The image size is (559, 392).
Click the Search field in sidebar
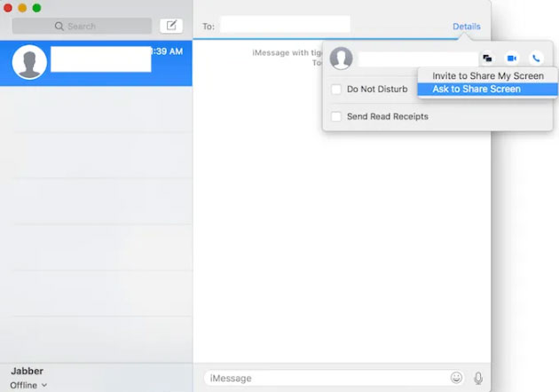pyautogui.click(x=82, y=26)
